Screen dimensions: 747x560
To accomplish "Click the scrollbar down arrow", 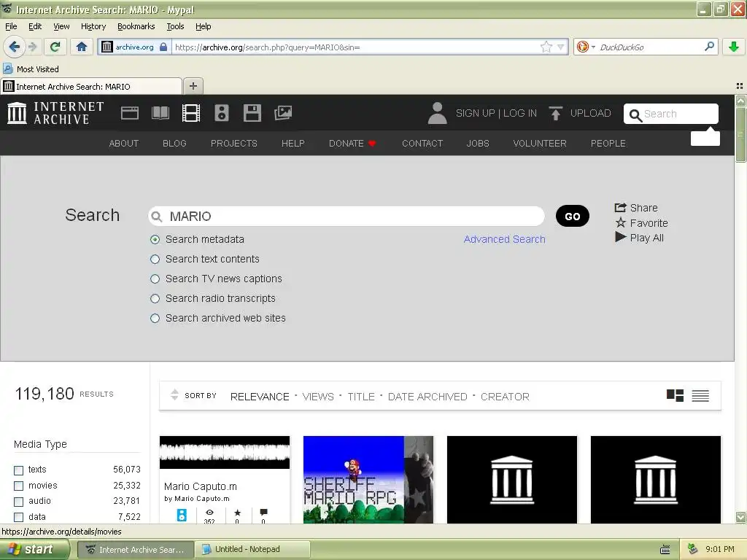I will pyautogui.click(x=740, y=517).
